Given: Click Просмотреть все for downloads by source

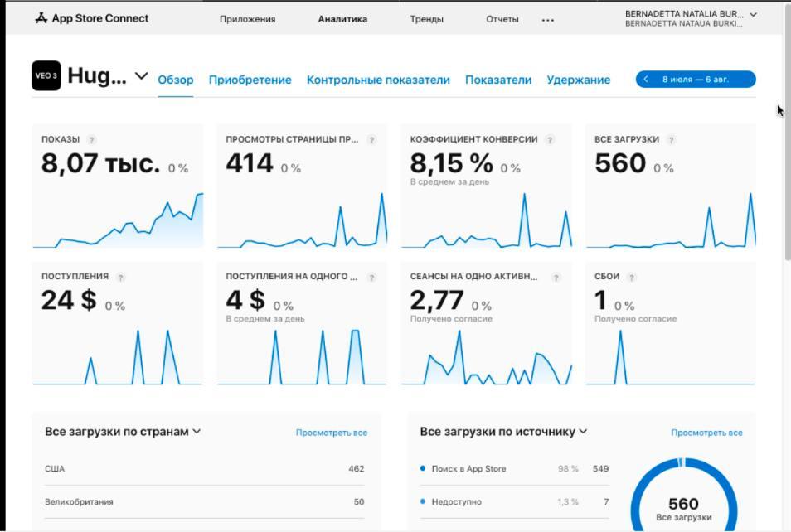Looking at the screenshot, I should coord(706,433).
